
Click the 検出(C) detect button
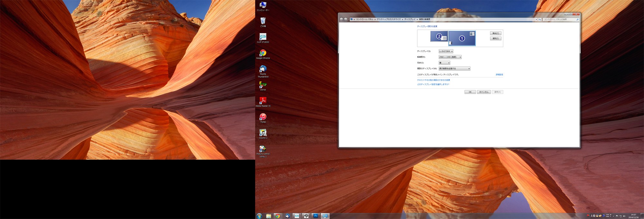point(495,33)
